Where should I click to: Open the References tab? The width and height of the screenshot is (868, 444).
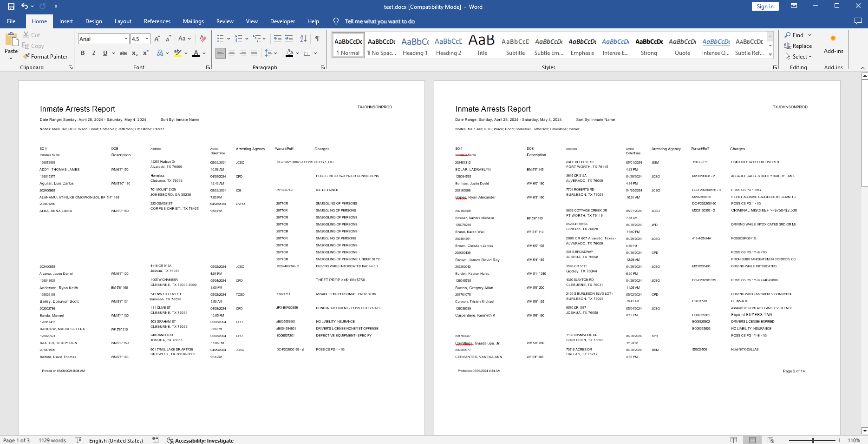tap(157, 21)
